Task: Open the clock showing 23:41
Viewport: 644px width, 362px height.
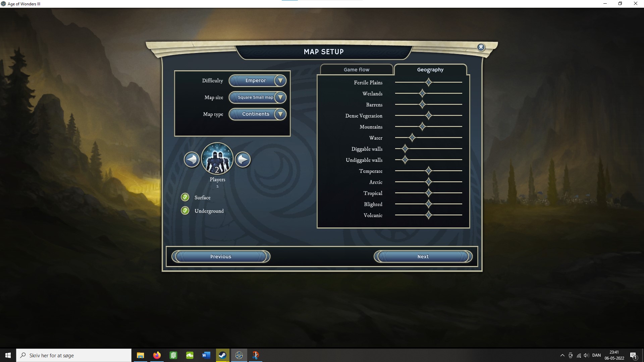Action: point(614,355)
